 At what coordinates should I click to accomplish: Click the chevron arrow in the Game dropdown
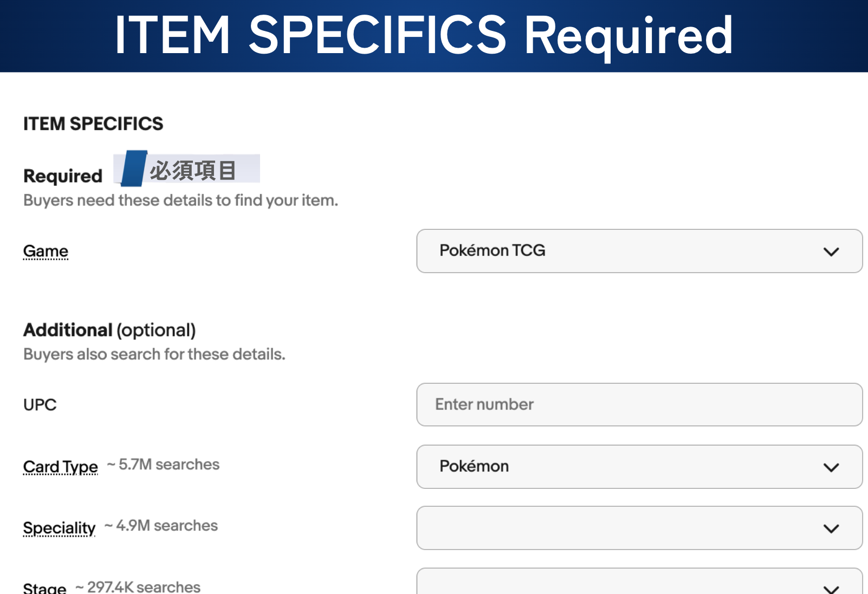(x=831, y=251)
